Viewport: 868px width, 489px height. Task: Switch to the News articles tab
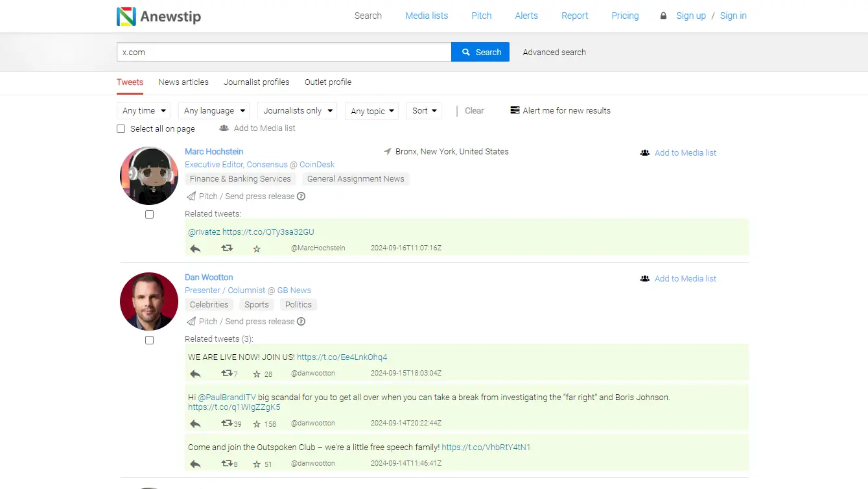click(183, 82)
